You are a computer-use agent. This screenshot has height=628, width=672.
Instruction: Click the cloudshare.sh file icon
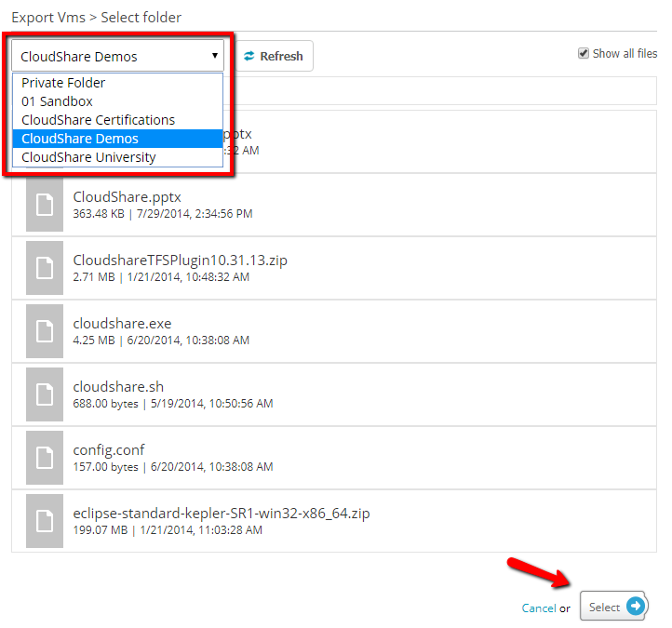(x=45, y=394)
